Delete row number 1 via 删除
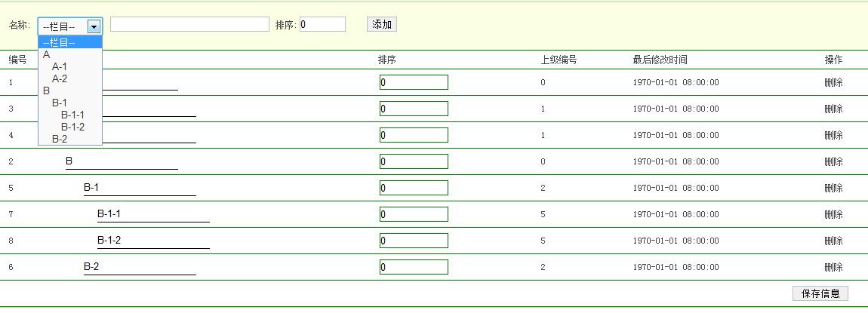This screenshot has height=313, width=868. [833, 82]
